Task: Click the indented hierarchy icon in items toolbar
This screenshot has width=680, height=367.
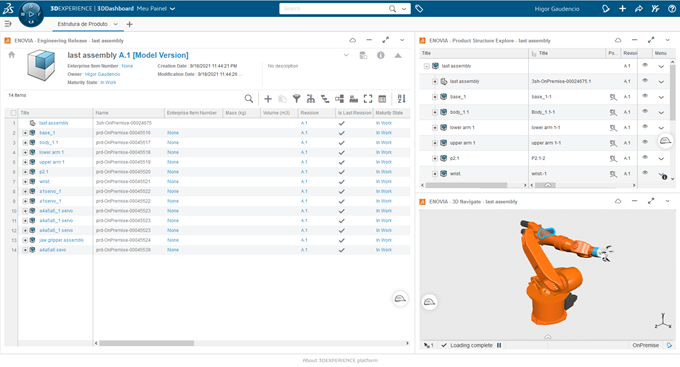Action: (x=325, y=99)
